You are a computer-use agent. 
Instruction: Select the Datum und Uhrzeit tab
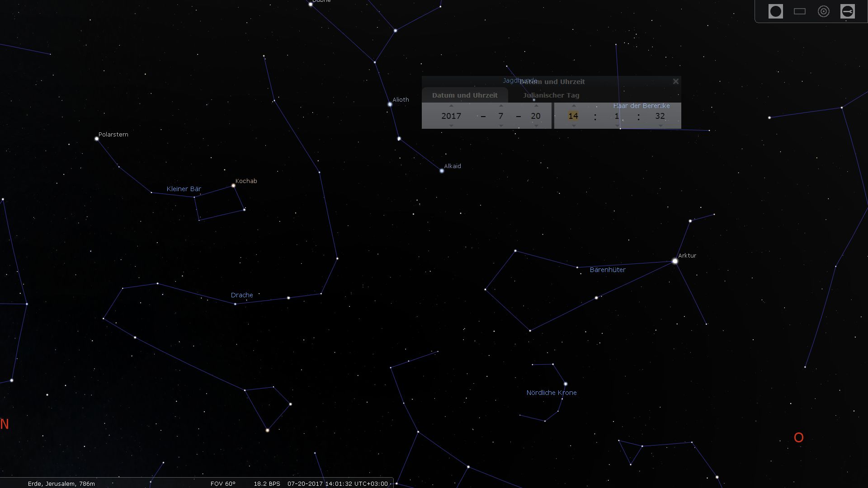(x=465, y=95)
